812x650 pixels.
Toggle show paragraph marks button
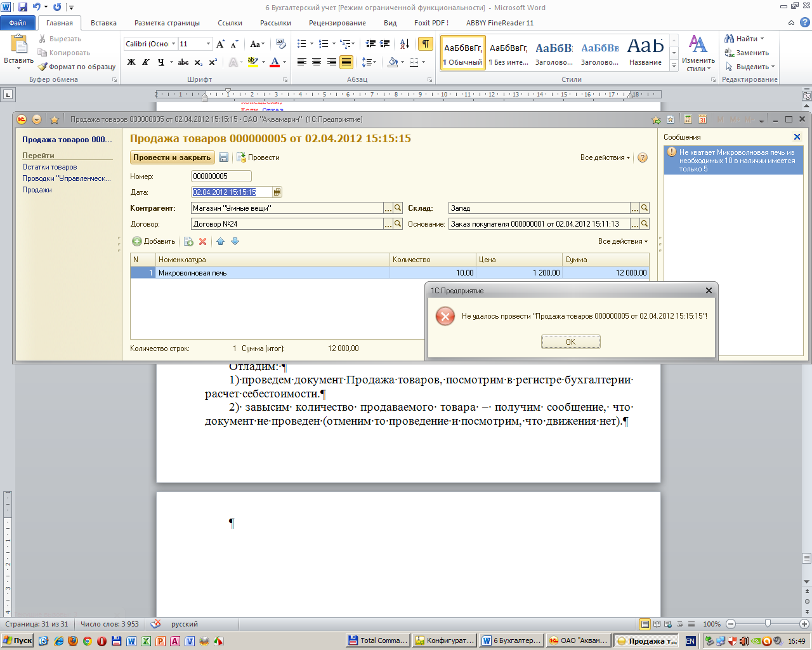tap(426, 44)
